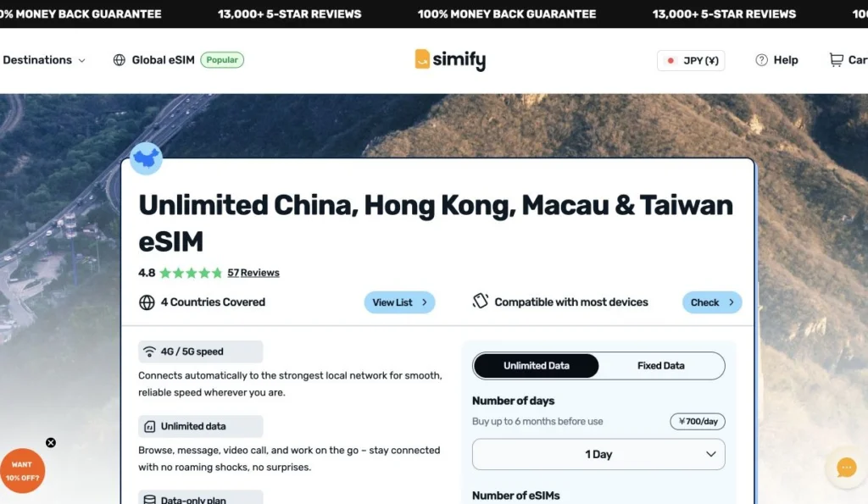Viewport: 868px width, 504px height.
Task: Click the Check compatibility button
Action: [712, 302]
